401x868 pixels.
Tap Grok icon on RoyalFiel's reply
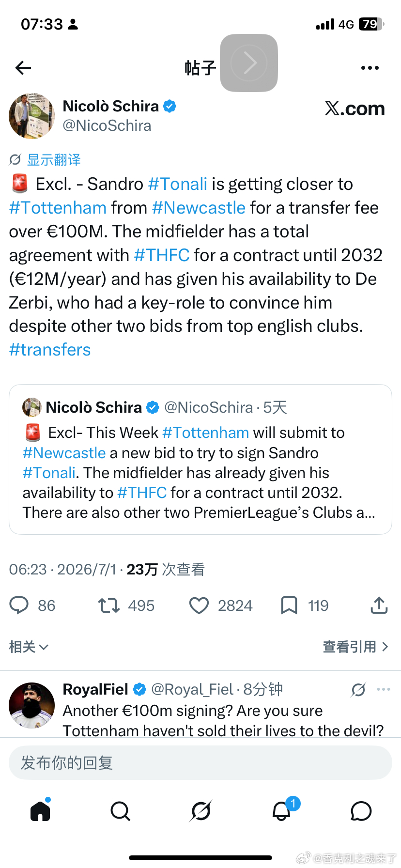click(358, 689)
